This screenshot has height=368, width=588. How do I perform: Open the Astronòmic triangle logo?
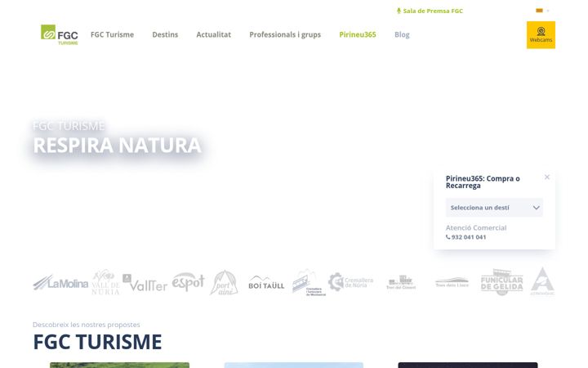coord(542,281)
